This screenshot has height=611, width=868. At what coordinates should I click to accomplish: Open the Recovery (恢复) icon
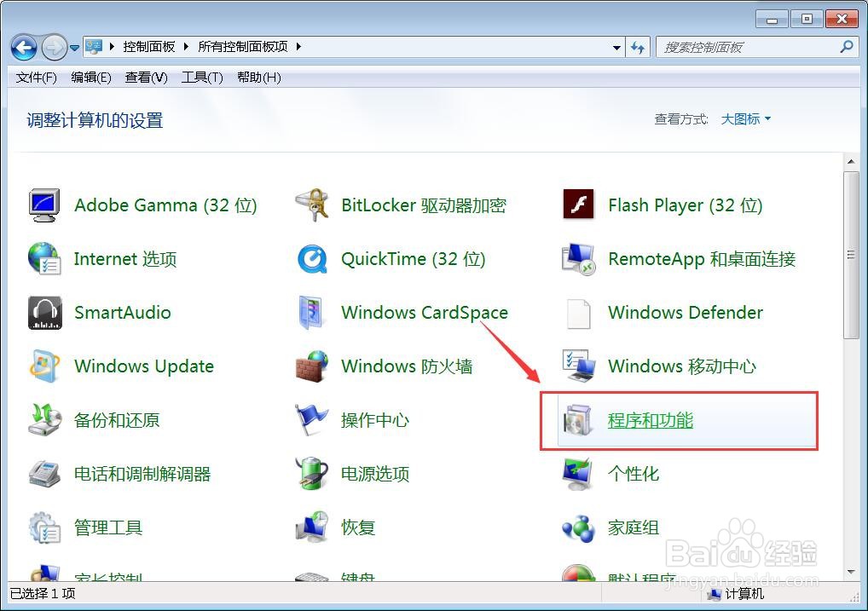tap(312, 527)
